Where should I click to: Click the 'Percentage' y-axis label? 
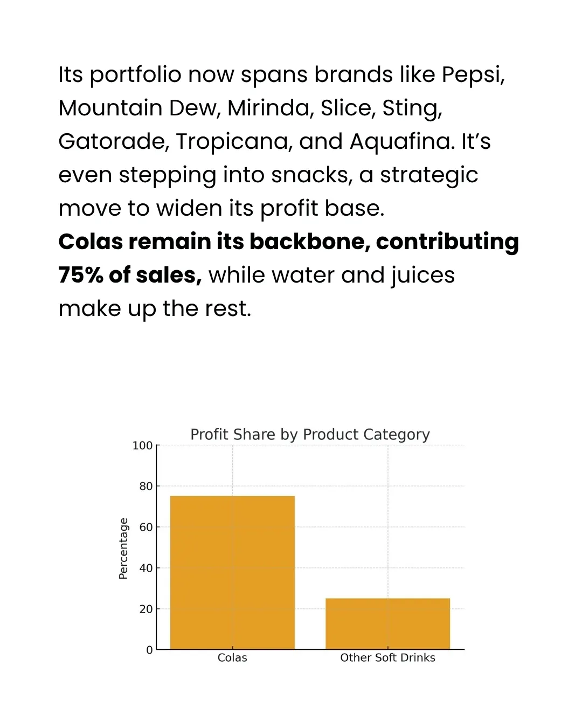123,548
